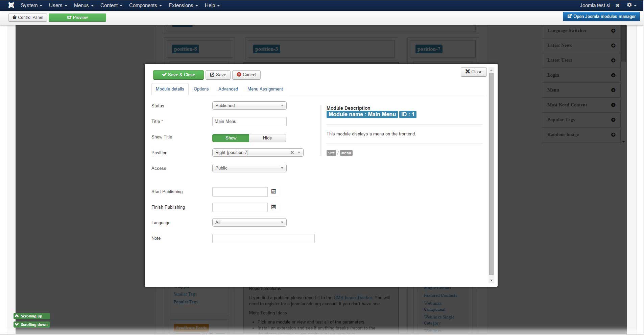Clear the Position selection with X
Screen dimensions: 644x335
pos(292,153)
